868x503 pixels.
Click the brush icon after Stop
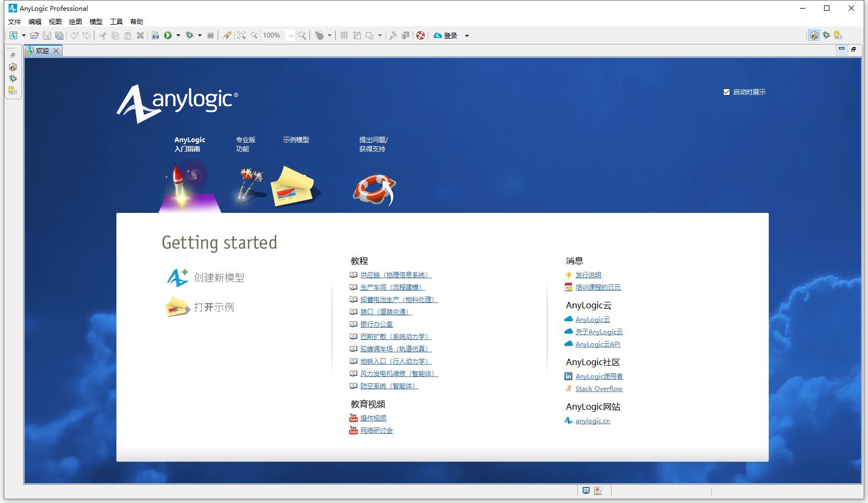coord(227,35)
